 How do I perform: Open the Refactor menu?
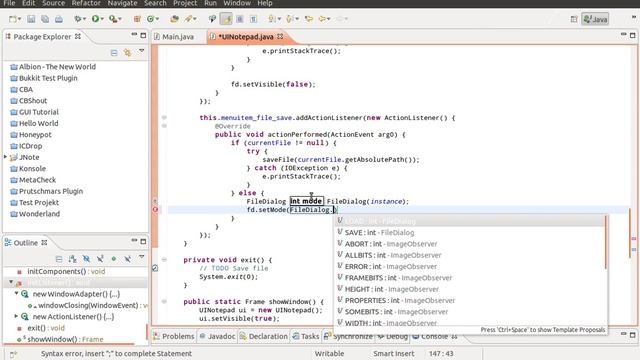[x=86, y=3]
